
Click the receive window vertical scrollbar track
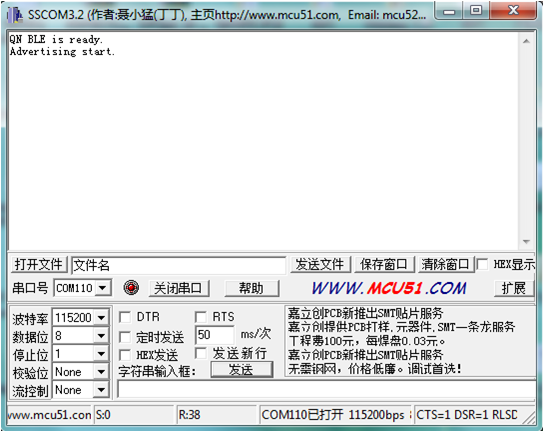click(526, 142)
